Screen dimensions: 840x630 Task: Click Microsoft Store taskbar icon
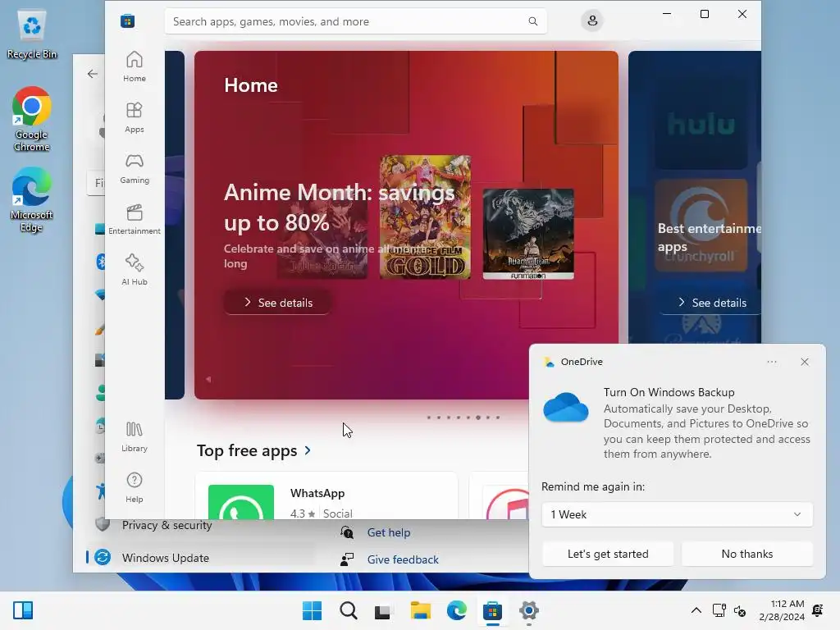pyautogui.click(x=492, y=610)
